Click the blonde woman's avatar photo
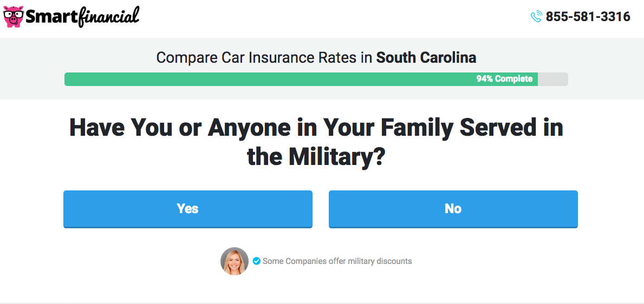The image size is (644, 304). 235,261
